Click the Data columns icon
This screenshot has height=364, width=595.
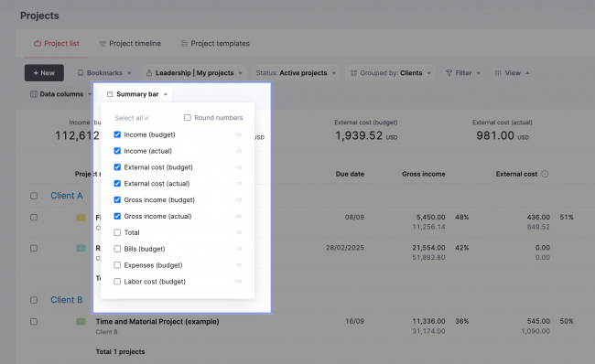(x=34, y=94)
